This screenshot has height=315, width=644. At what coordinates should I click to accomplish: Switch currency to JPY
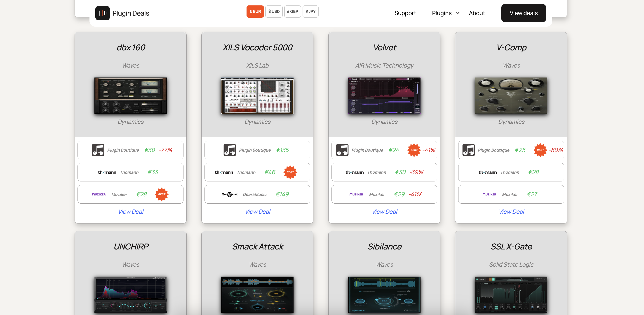point(310,11)
